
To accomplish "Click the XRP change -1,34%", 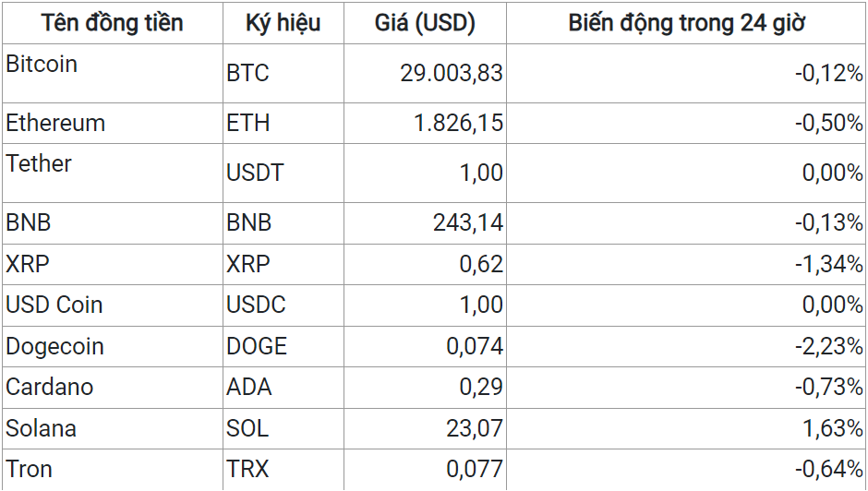I will [828, 264].
